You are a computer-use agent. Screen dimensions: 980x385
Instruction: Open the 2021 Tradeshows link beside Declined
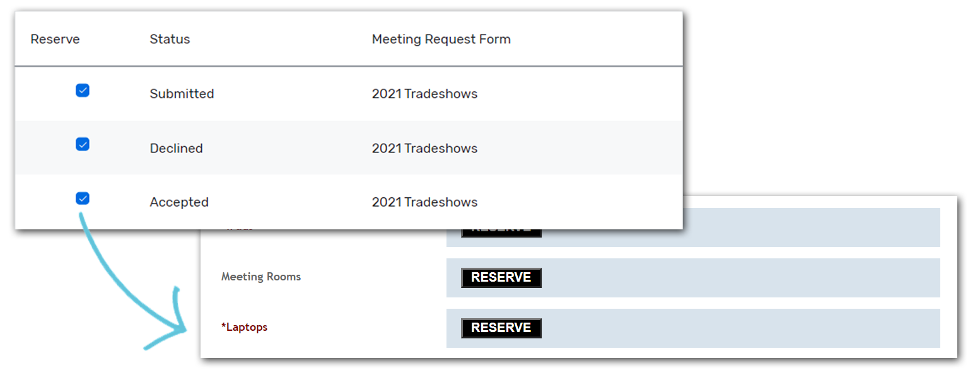coord(424,148)
